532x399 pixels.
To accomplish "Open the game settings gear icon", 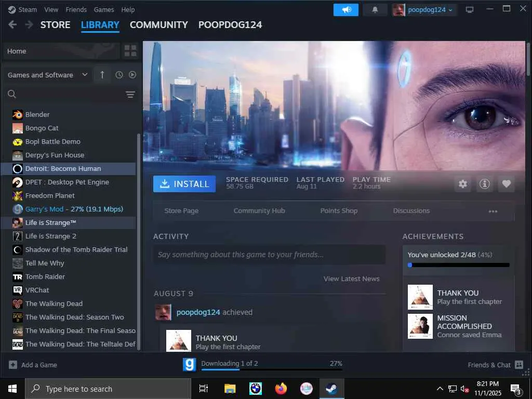I will [463, 184].
